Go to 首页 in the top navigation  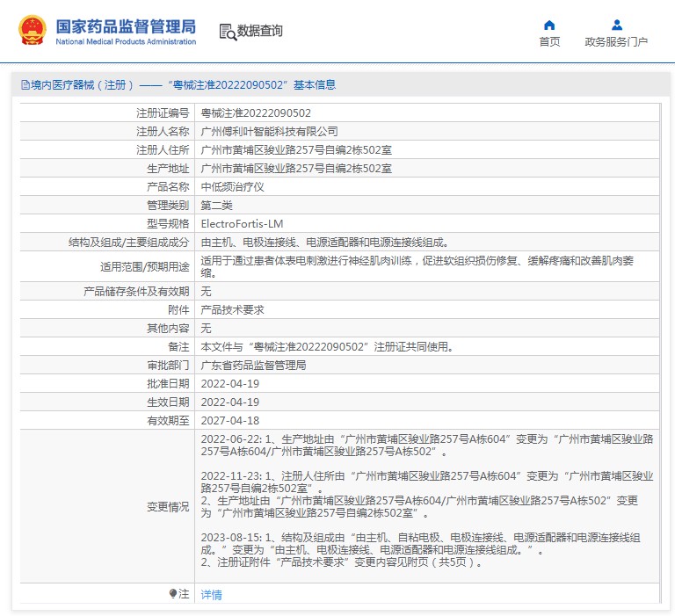549,42
